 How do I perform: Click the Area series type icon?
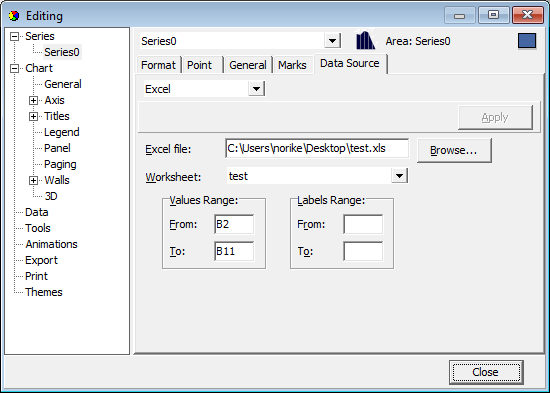(x=365, y=41)
